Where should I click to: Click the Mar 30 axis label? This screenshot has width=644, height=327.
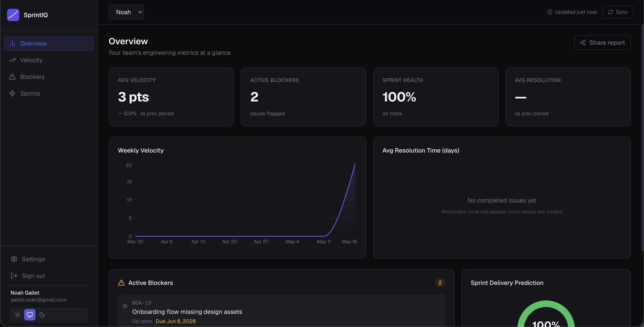click(135, 242)
